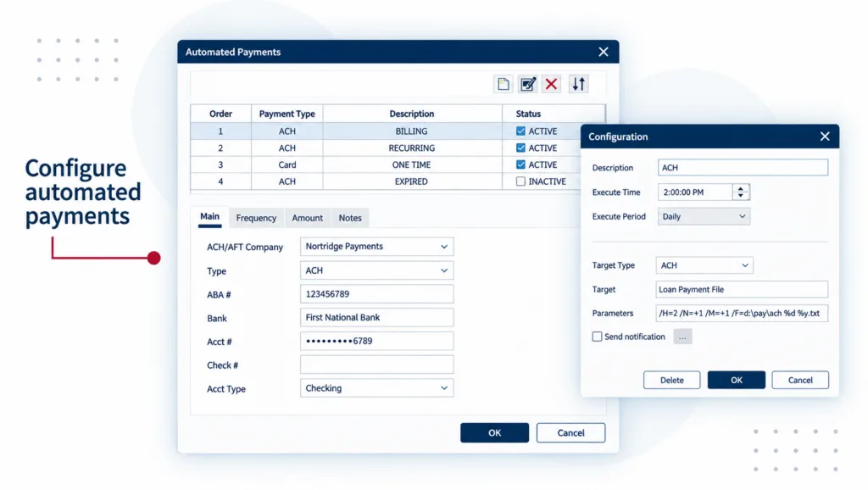868x490 pixels.
Task: Switch to the Main tab
Action: coord(210,216)
